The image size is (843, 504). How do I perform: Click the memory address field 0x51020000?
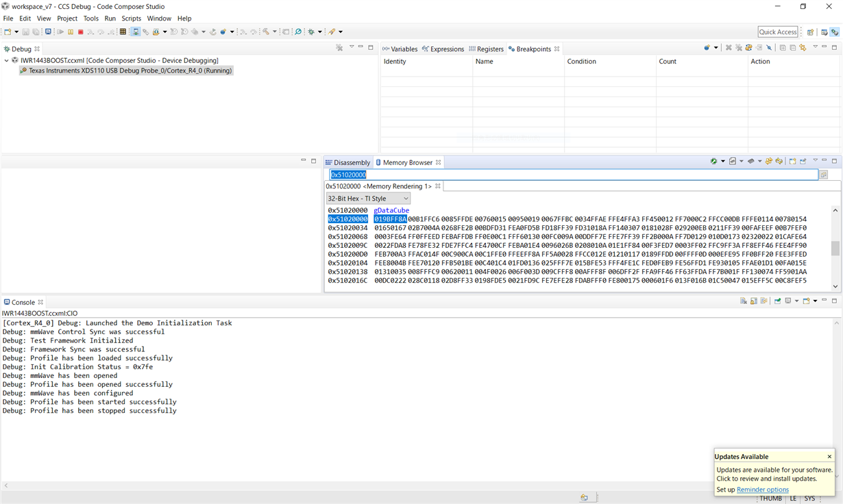(x=573, y=175)
